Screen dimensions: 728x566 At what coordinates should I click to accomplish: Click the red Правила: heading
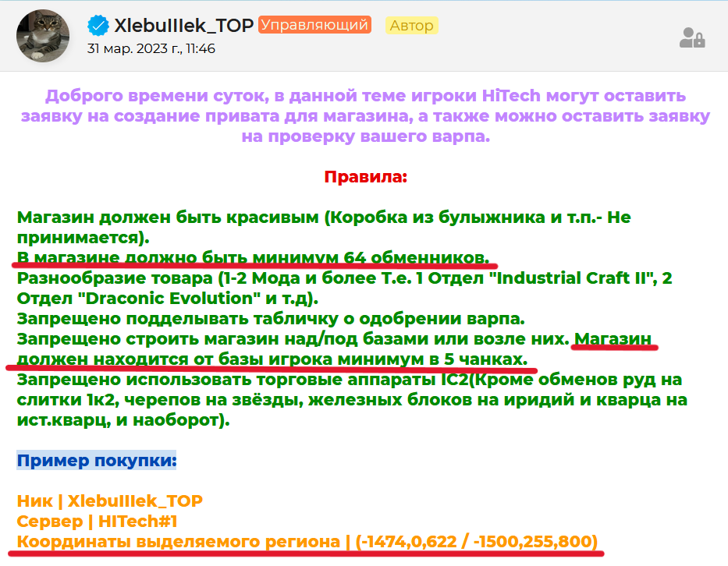[365, 176]
